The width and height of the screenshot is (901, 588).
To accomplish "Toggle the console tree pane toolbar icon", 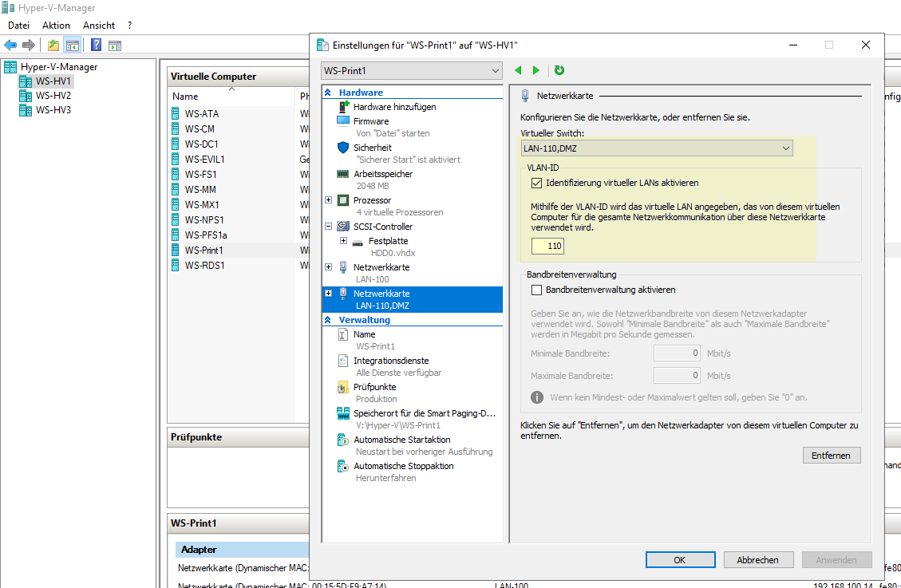I will [x=72, y=45].
